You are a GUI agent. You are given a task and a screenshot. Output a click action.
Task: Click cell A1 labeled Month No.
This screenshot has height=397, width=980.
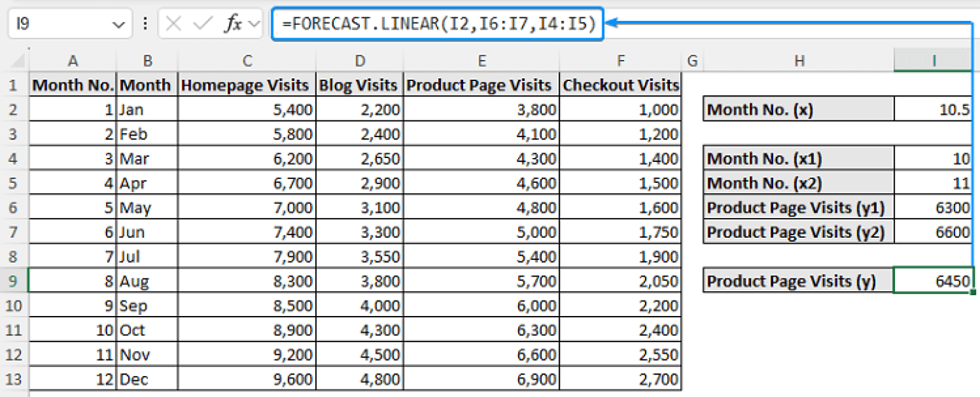pyautogui.click(x=72, y=85)
